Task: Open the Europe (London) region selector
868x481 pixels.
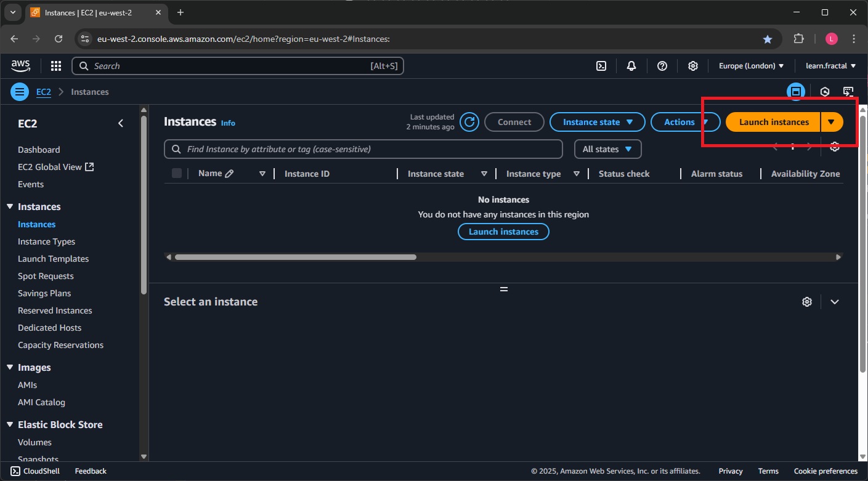Action: coord(751,66)
